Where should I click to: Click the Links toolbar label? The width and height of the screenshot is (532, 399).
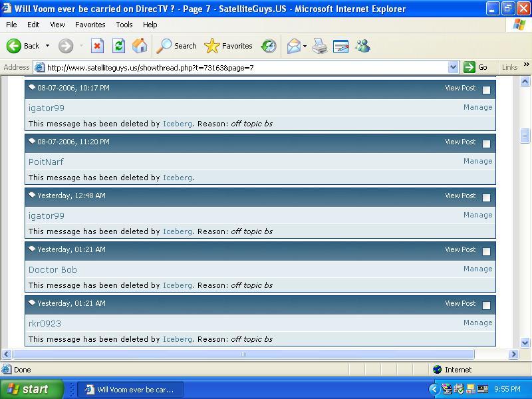point(509,67)
